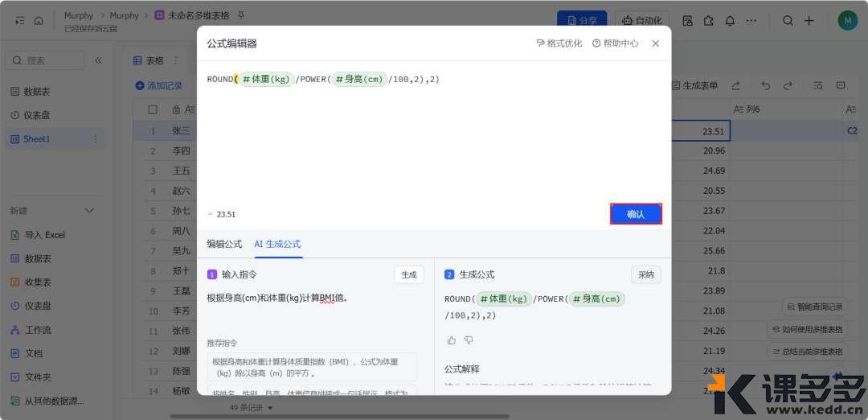This screenshot has width=868, height=420.
Task: Choose the recommended BMI instruction suggestion
Action: coord(312,368)
